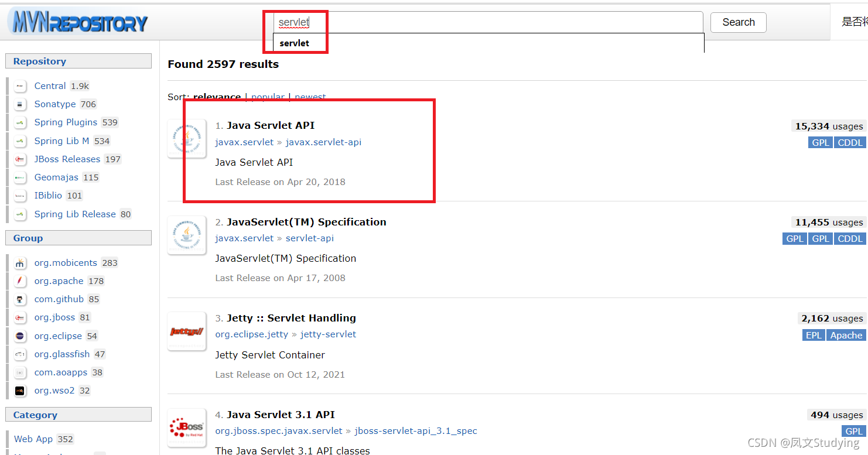Click the org.jboss group icon
The height and width of the screenshot is (455, 868).
pos(20,317)
